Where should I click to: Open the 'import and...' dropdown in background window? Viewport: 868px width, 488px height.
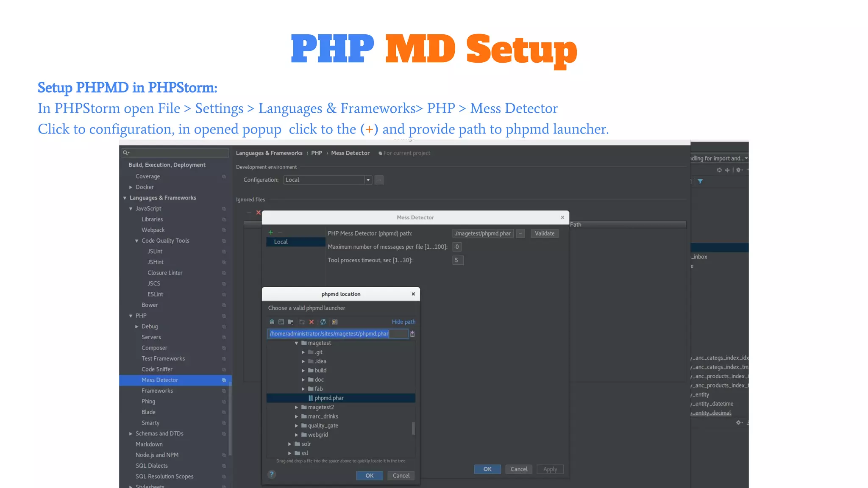719,158
